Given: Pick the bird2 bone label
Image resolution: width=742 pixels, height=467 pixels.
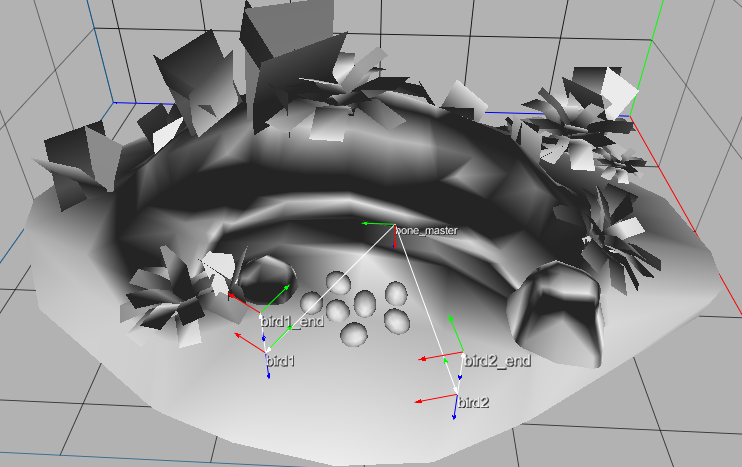Looking at the screenshot, I should click(474, 403).
